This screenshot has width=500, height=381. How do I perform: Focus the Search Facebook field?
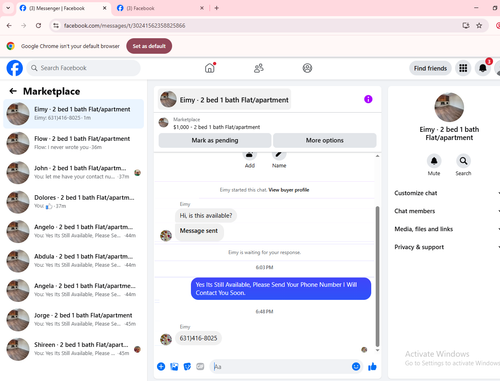pos(83,68)
